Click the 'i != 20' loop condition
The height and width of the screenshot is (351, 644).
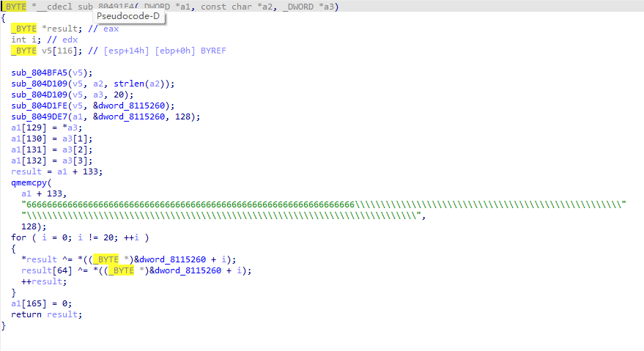coord(95,237)
